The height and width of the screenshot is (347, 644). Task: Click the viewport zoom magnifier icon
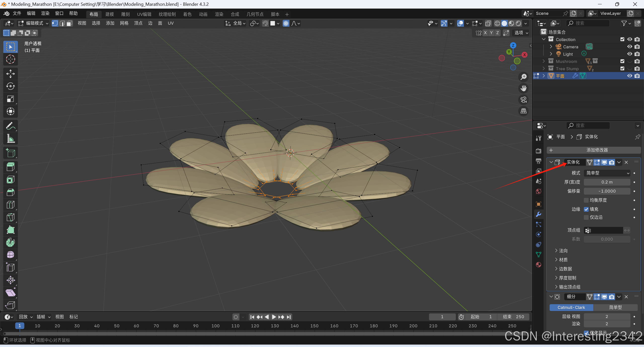click(x=524, y=77)
